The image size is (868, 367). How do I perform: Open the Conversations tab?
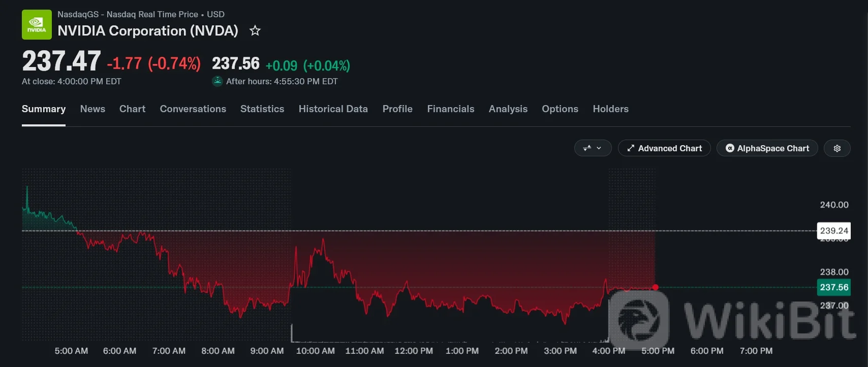[x=193, y=109]
